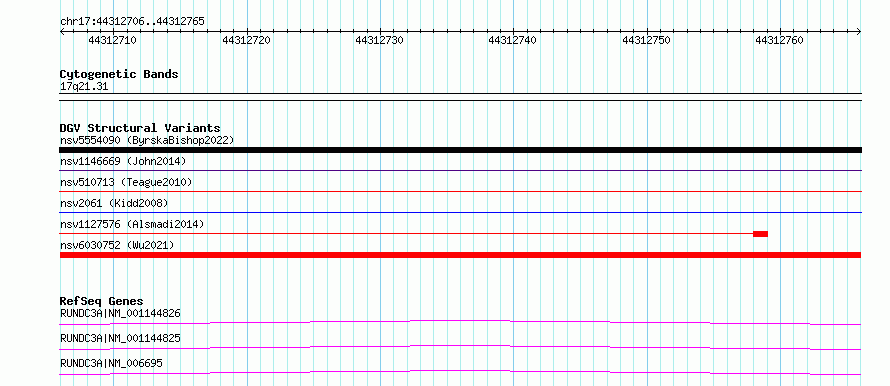The image size is (890, 386).
Task: Click the left arrow end of the ruler
Action: (62, 32)
